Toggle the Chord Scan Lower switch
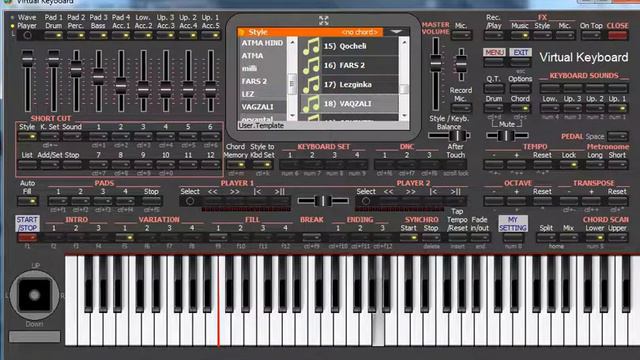This screenshot has height=360, width=640. (x=595, y=238)
